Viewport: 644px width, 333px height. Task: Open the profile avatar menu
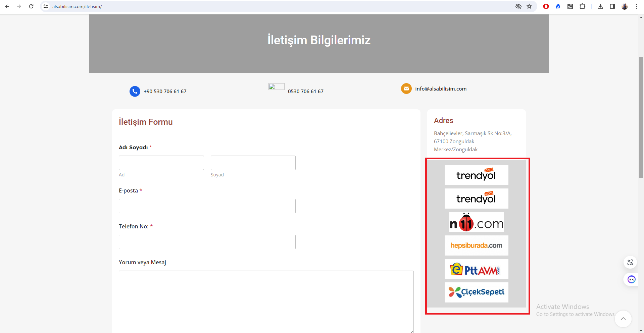tap(625, 6)
